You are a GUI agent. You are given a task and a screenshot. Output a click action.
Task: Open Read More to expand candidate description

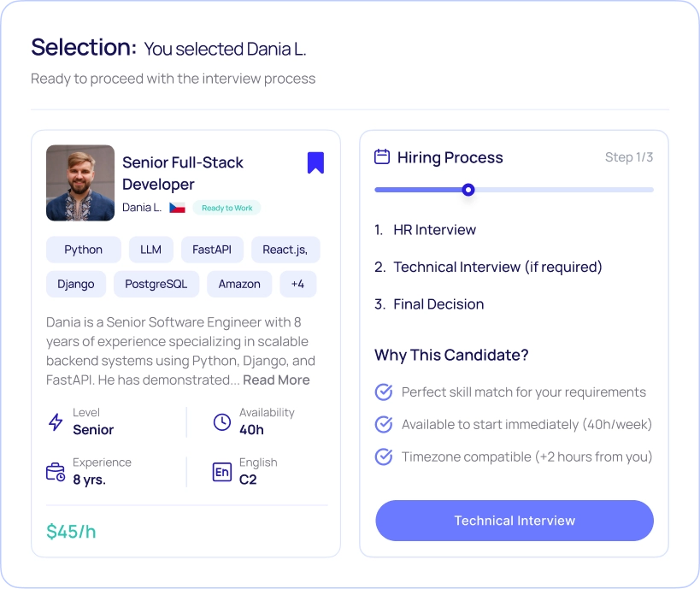tap(276, 380)
